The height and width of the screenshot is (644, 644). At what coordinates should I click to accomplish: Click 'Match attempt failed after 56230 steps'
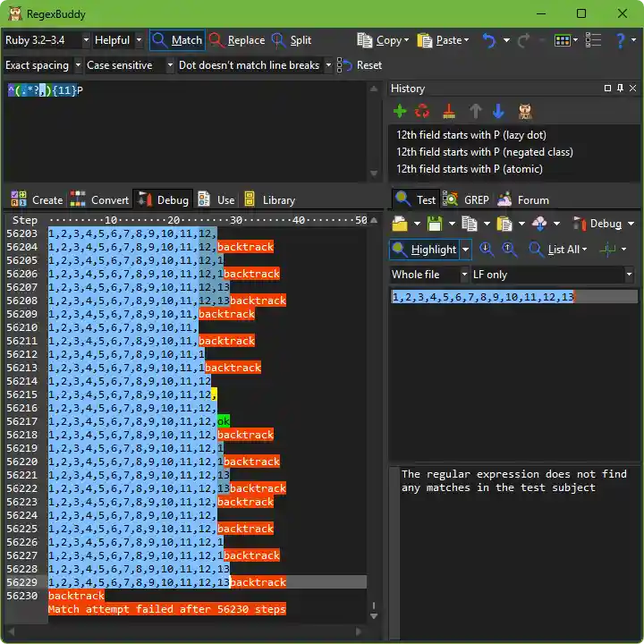coord(166,609)
